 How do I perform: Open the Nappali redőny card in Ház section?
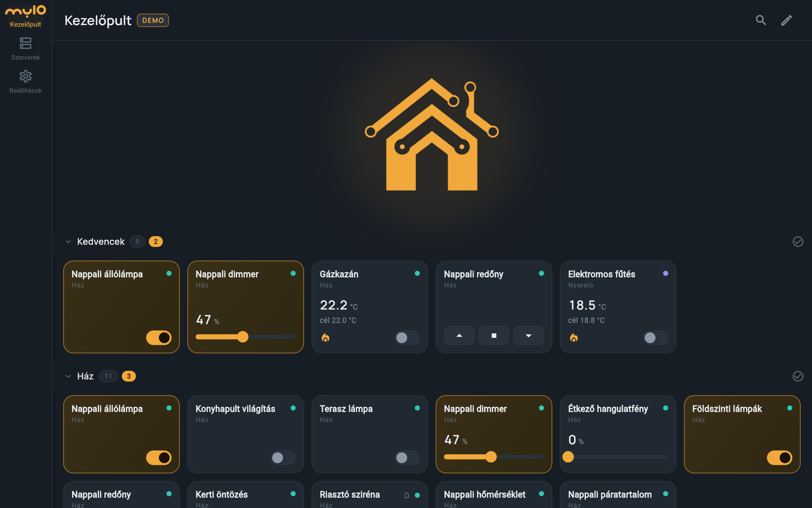121,495
